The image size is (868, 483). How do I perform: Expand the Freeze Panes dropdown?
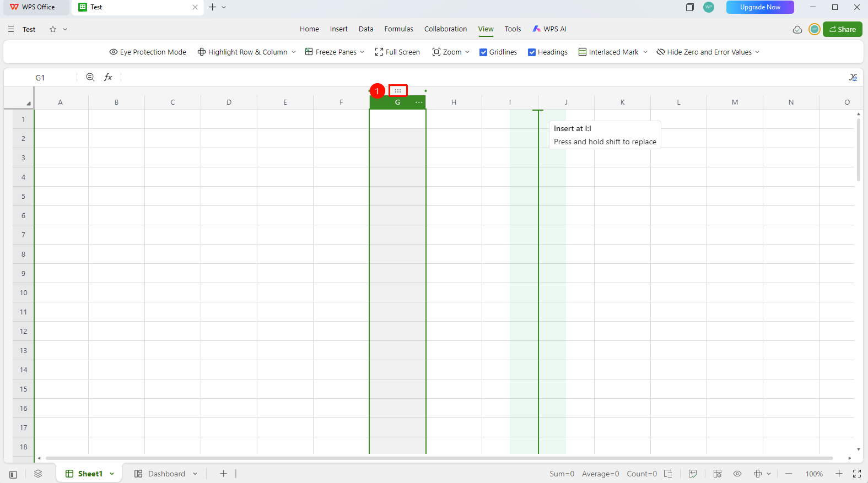pyautogui.click(x=362, y=52)
